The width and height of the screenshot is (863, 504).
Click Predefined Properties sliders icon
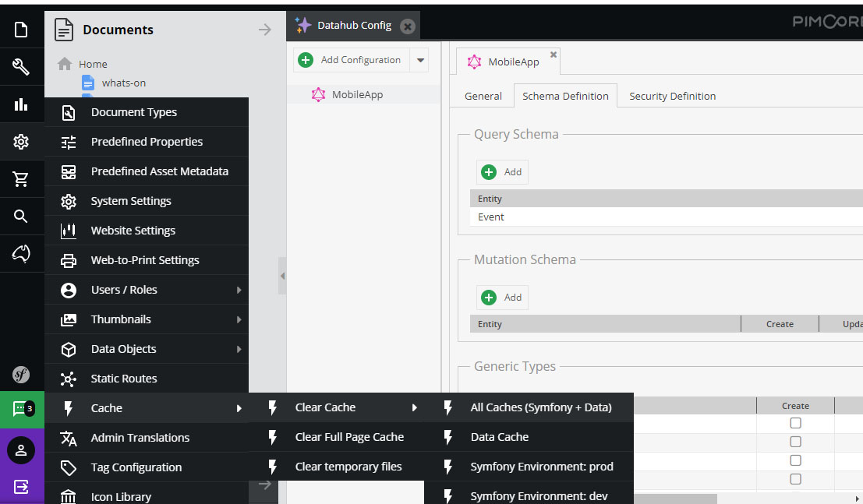tap(69, 142)
